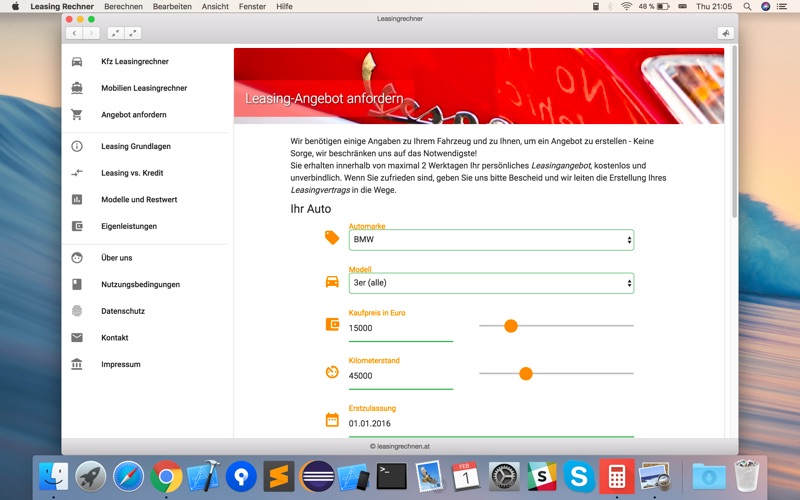Viewport: 800px width, 500px height.
Task: Click the © leasingrechnen.at footer text
Action: (400, 446)
